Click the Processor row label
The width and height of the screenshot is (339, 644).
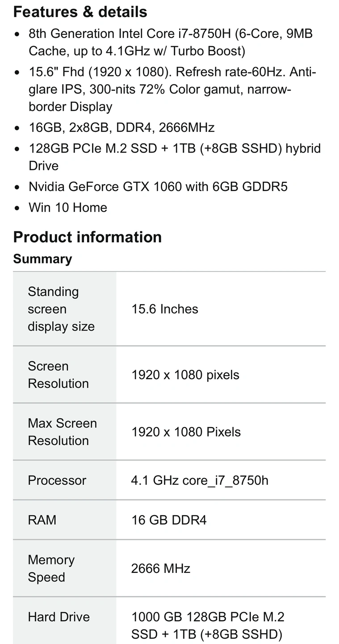tap(57, 480)
